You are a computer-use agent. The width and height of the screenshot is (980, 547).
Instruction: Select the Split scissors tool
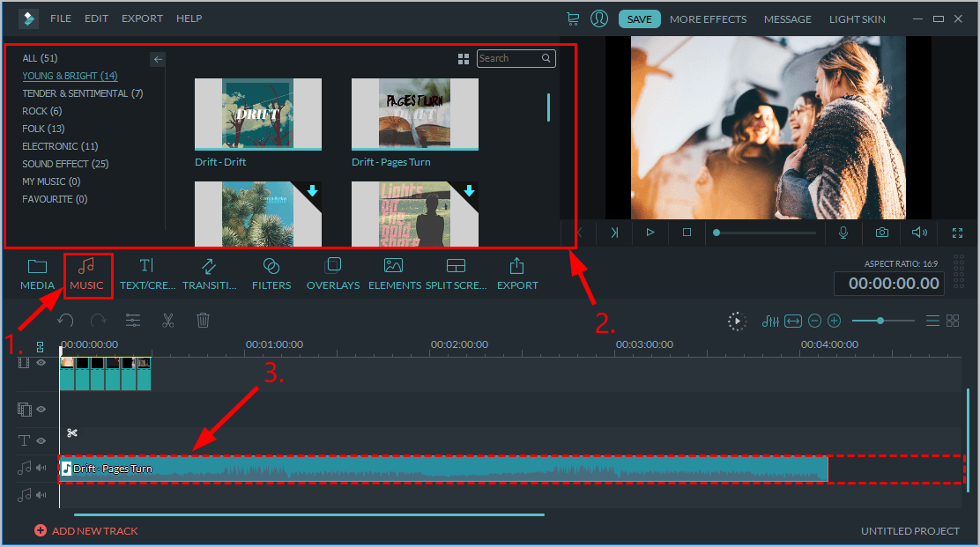click(167, 320)
